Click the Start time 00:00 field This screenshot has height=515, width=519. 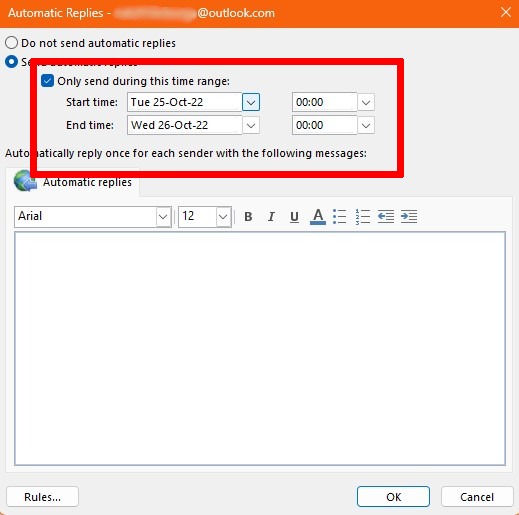[325, 102]
